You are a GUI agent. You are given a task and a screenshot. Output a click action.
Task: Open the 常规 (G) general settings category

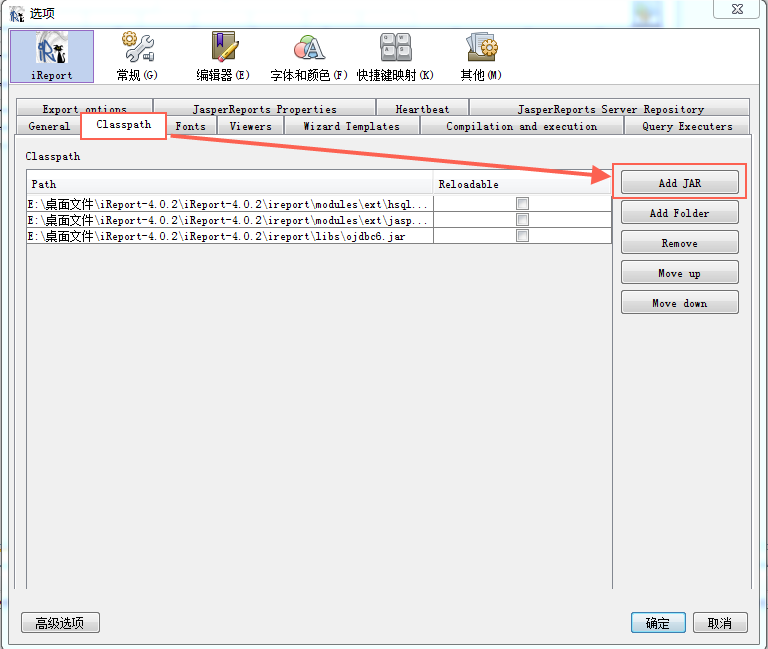pos(137,56)
